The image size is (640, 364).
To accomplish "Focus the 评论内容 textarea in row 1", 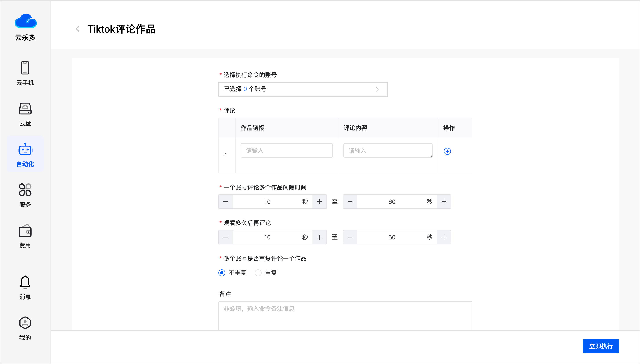I will point(388,150).
